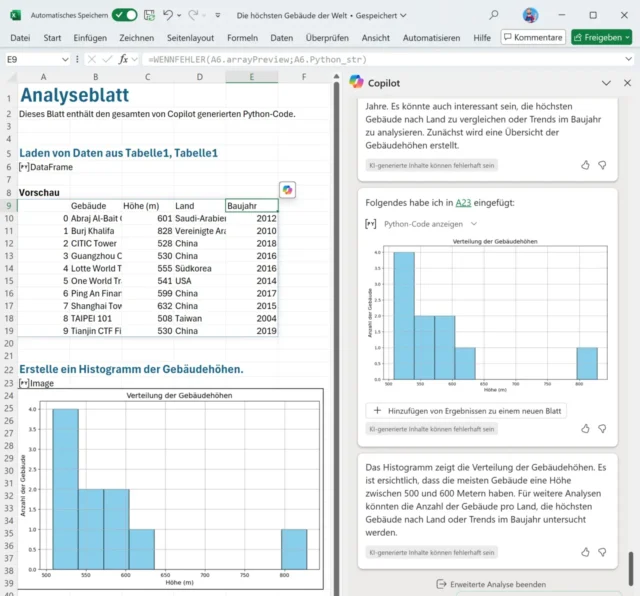The image size is (640, 596).
Task: Click the undo arrow icon
Action: (x=168, y=15)
